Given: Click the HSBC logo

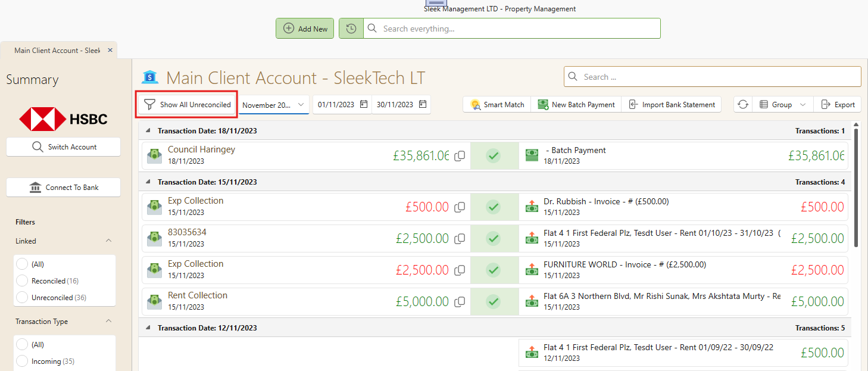Looking at the screenshot, I should 63,119.
